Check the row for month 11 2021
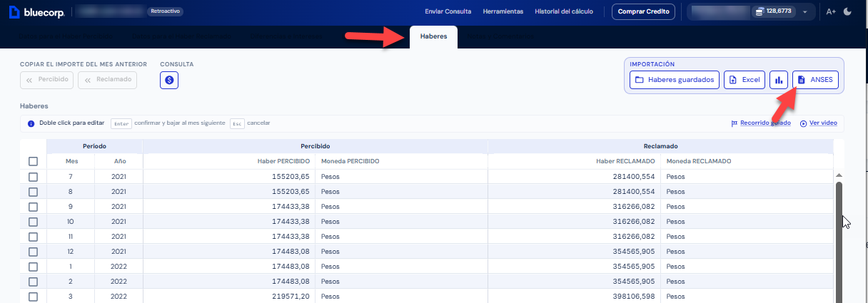The image size is (868, 303). click(x=33, y=237)
